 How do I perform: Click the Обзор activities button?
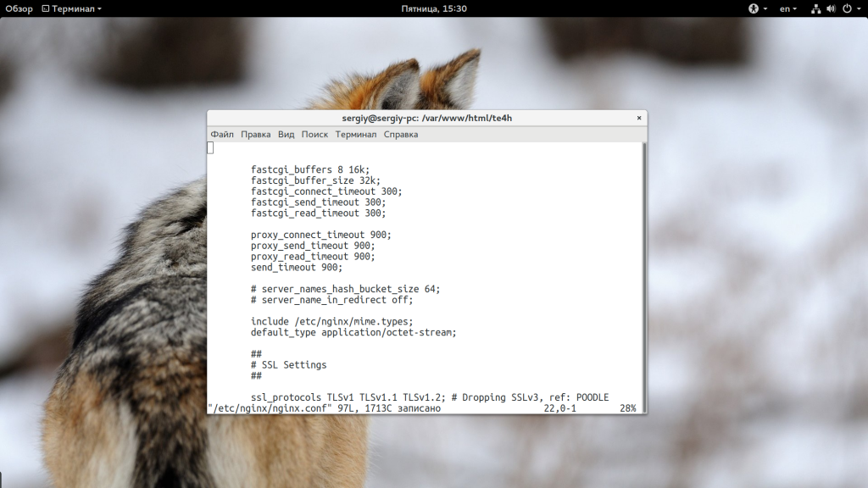coord(19,8)
